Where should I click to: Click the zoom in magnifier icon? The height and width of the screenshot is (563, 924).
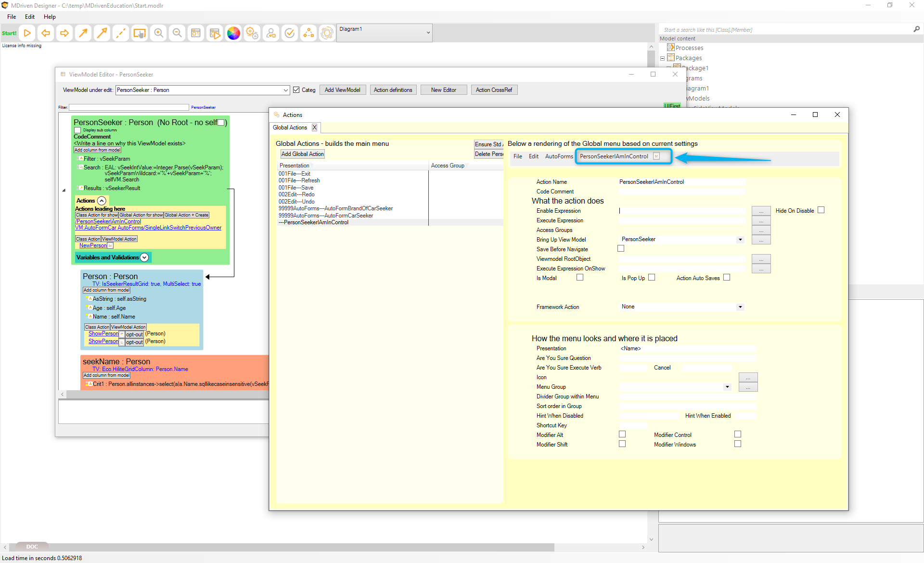158,33
